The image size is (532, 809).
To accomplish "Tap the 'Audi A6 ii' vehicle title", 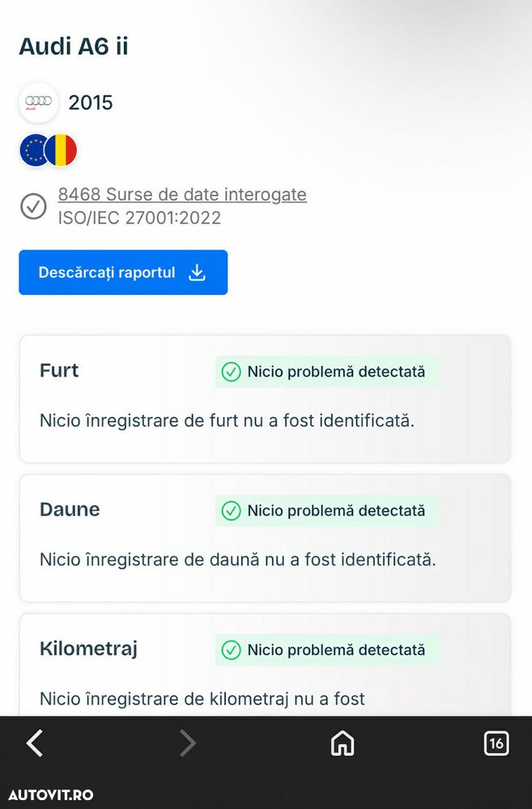I will (x=74, y=47).
